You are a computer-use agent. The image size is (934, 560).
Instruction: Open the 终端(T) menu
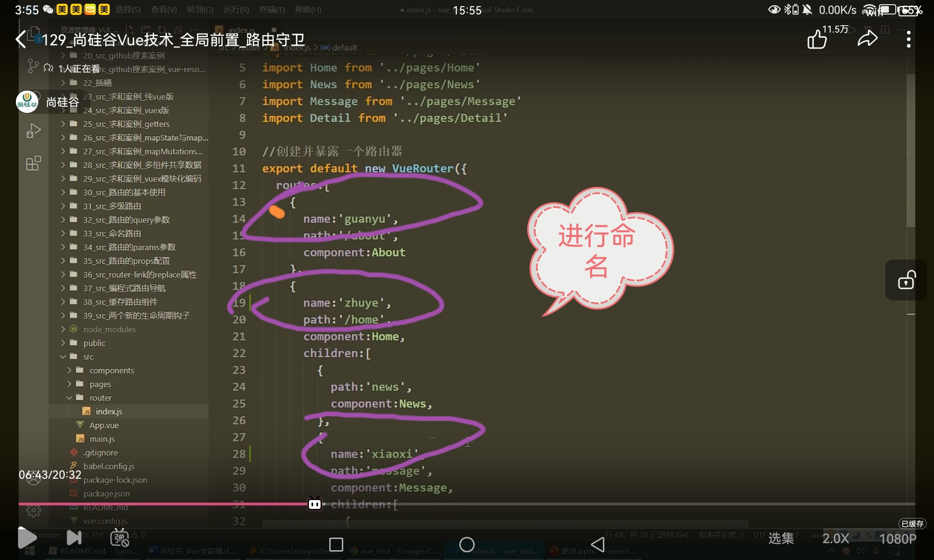pos(272,10)
